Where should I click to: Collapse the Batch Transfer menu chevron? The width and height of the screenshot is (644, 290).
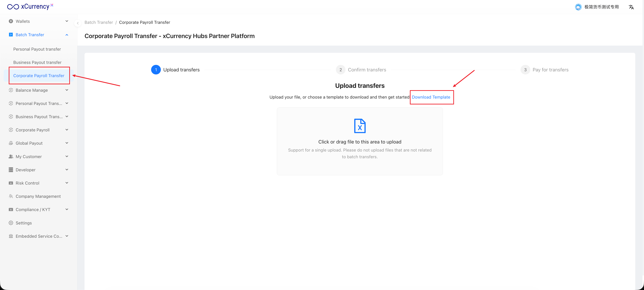click(x=67, y=35)
